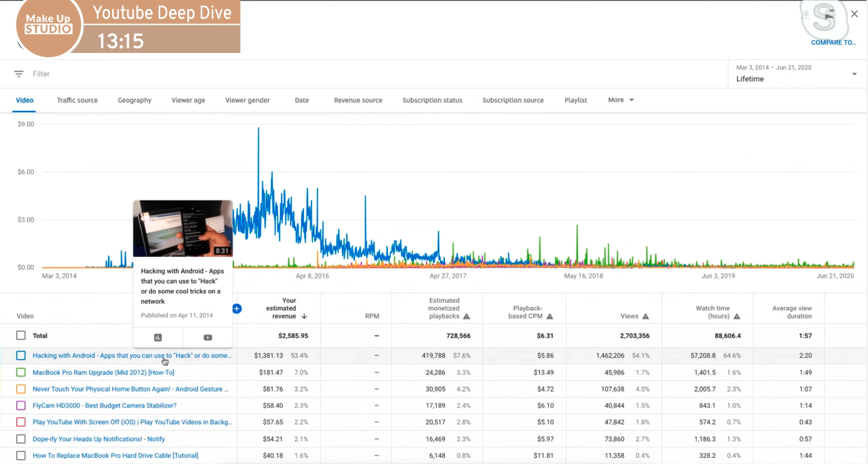Click the sort arrow beside Your estimated revenue
868x464 pixels.
(x=303, y=317)
